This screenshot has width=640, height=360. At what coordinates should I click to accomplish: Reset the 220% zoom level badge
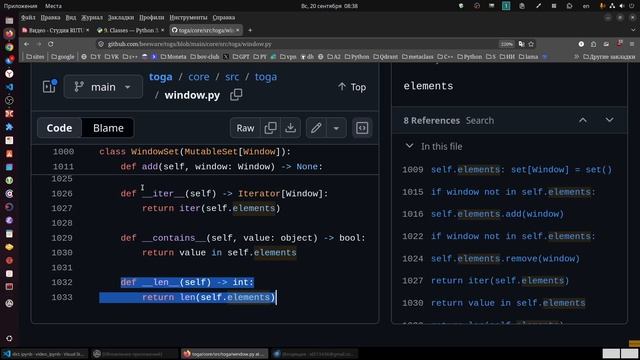click(507, 44)
